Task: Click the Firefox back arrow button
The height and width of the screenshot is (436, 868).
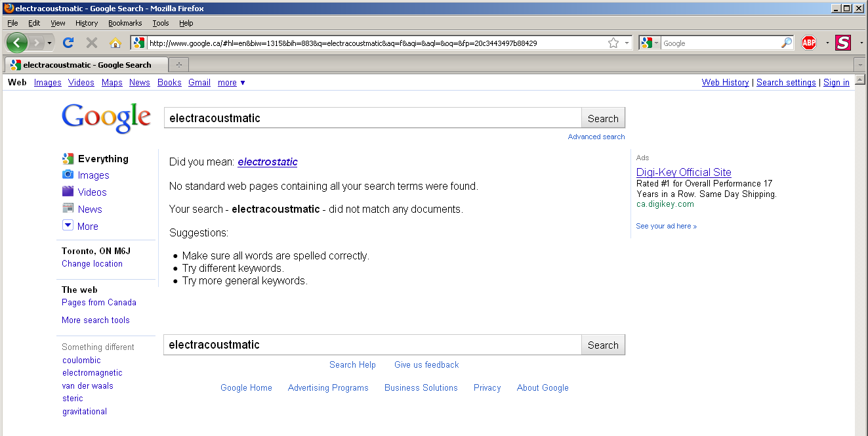Action: coord(17,43)
